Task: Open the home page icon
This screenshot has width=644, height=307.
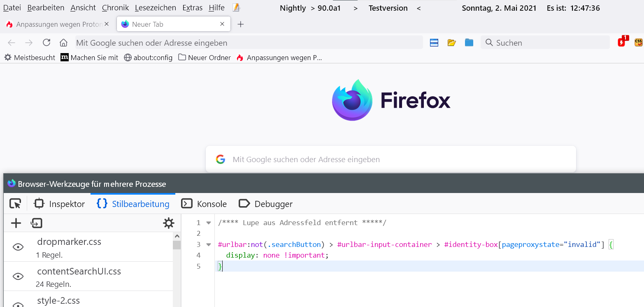Action: coord(63,42)
